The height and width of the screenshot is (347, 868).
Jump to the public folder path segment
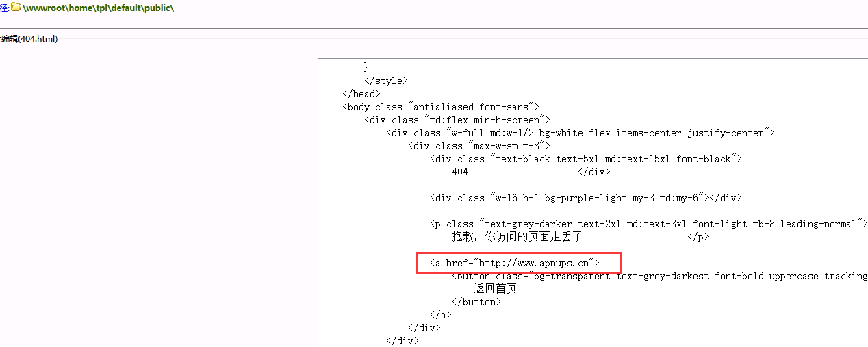click(158, 8)
